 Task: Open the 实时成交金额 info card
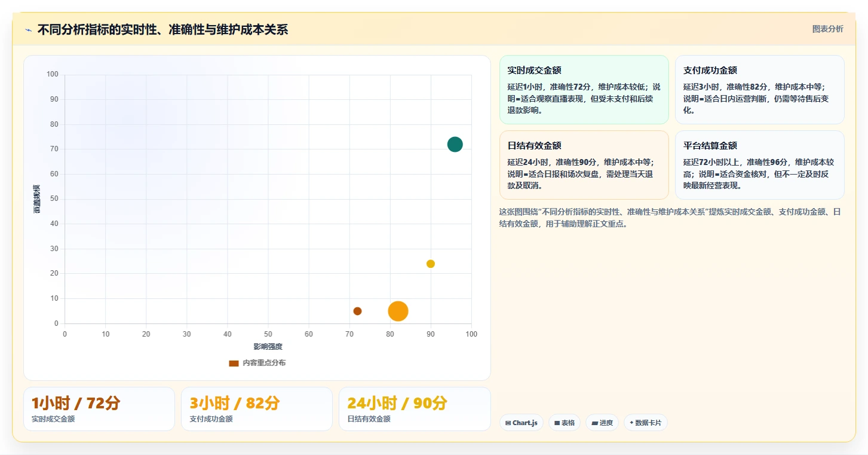point(584,90)
